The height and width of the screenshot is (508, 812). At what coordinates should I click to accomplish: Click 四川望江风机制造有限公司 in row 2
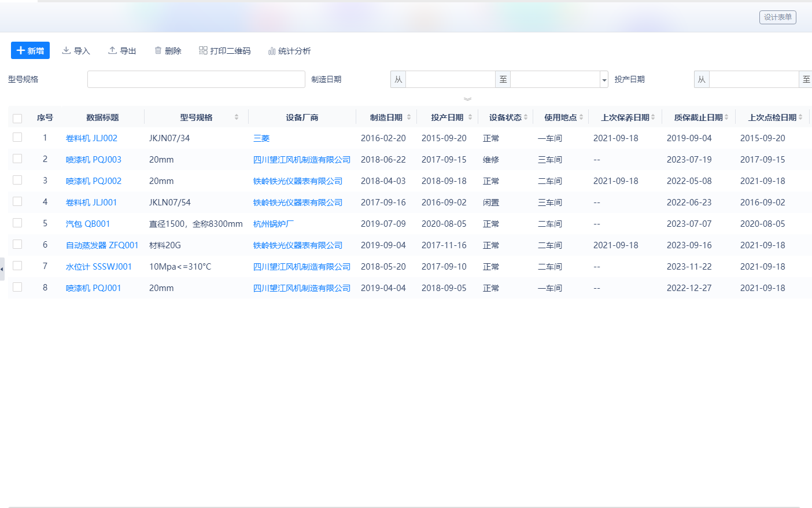302,160
